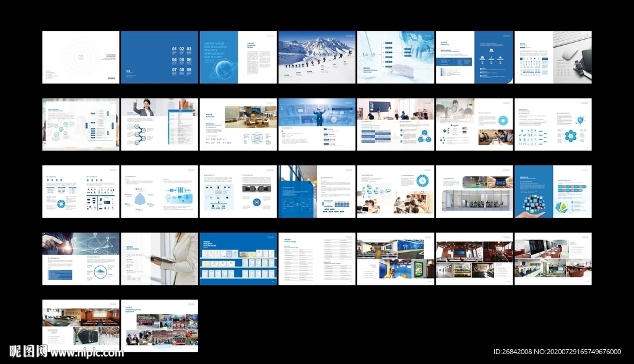Click number '09' on the contents page
This screenshot has height=364, width=634.
click(189, 70)
